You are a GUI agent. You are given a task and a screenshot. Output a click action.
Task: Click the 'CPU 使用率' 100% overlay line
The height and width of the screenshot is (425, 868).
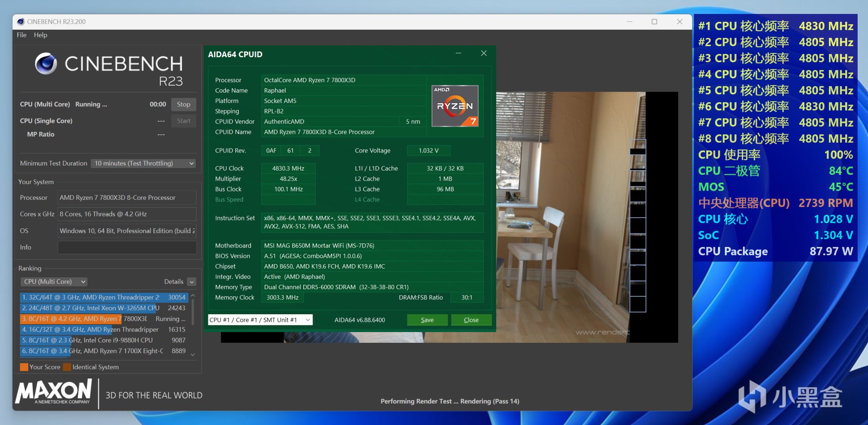coord(775,155)
